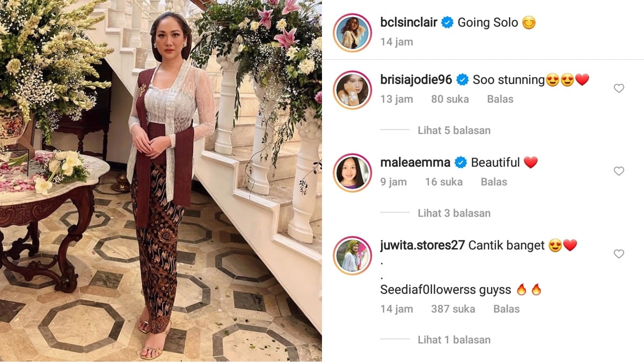The image size is (644, 362).
Task: Open maleaemma avatar
Action: tap(353, 173)
